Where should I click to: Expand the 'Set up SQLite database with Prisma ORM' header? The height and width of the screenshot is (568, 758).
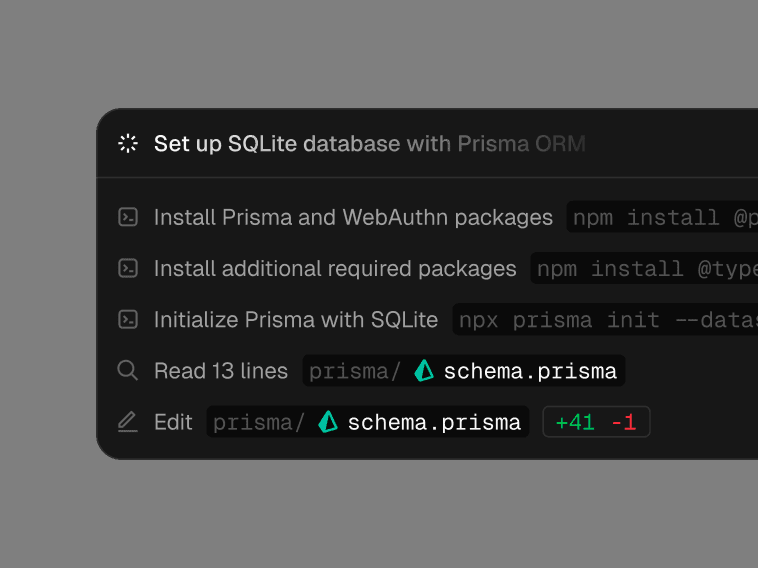(369, 144)
